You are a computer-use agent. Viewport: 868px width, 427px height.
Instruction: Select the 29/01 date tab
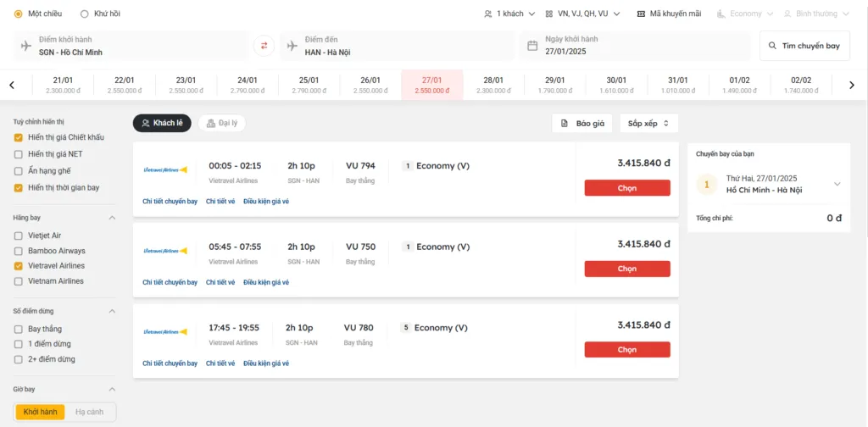click(x=555, y=85)
